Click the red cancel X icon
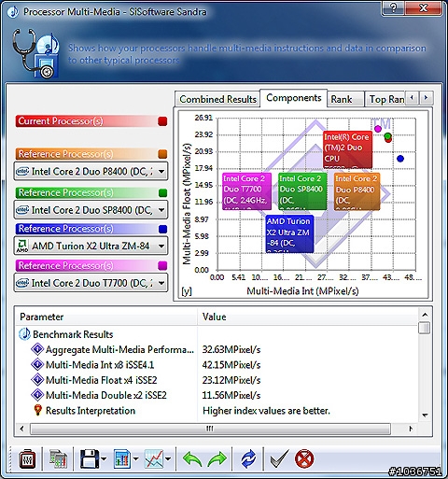 (304, 459)
